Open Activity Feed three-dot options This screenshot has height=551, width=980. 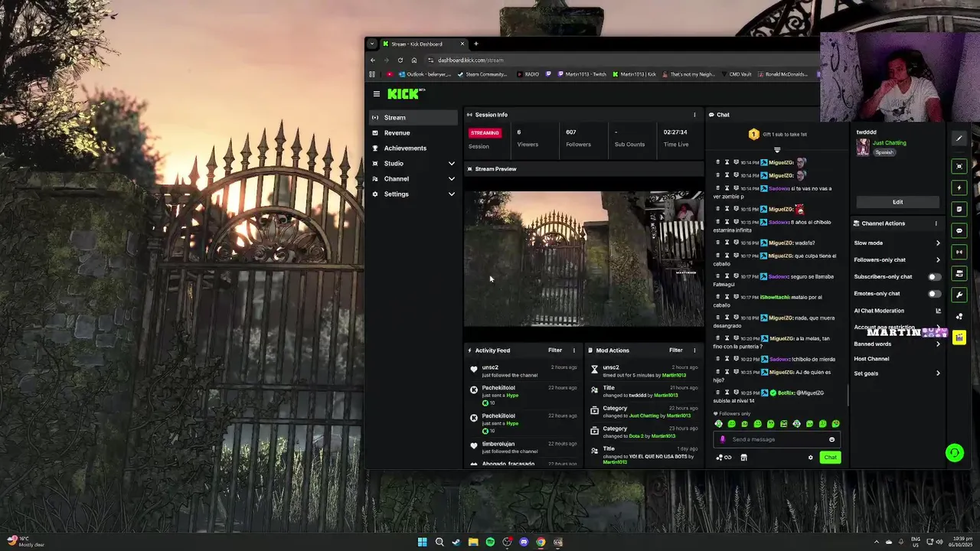pyautogui.click(x=573, y=350)
